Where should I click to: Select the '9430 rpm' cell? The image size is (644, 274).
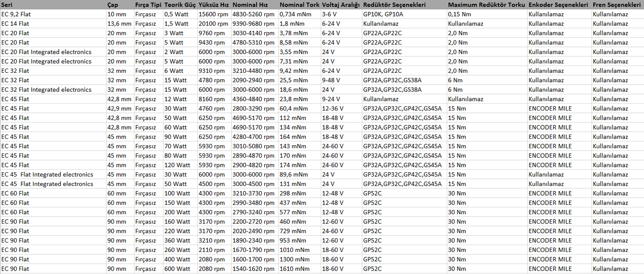(x=214, y=43)
